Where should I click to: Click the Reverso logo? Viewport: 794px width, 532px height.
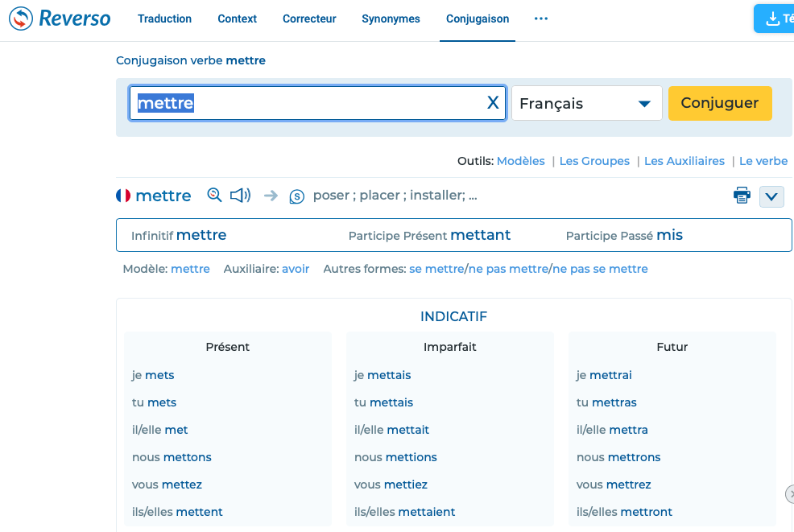[60, 19]
